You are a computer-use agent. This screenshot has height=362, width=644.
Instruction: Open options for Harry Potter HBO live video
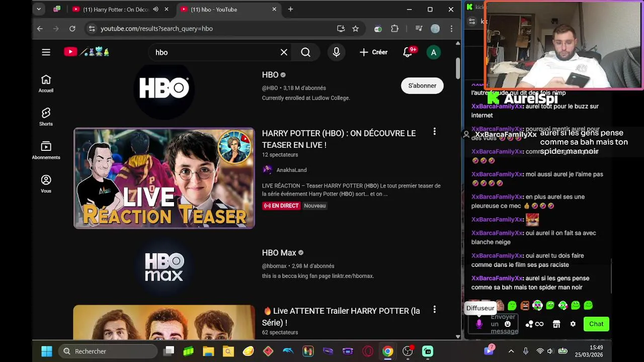(434, 132)
